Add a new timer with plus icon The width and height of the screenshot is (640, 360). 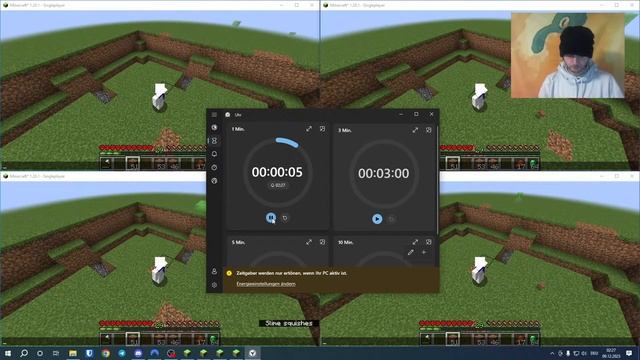(x=424, y=253)
